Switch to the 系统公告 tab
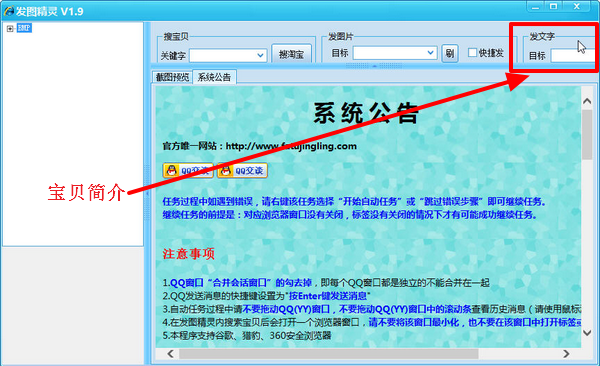600x366 pixels. tap(214, 77)
